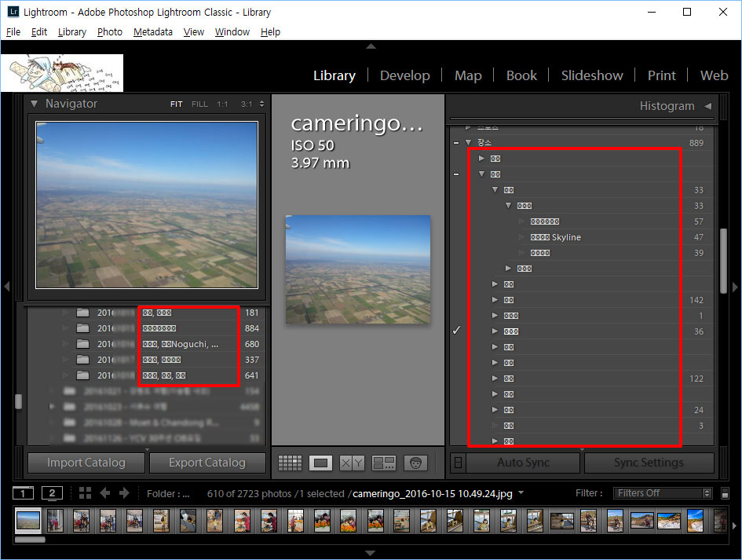The width and height of the screenshot is (742, 560).
Task: Click the main window '1' monitor icon
Action: [x=23, y=493]
